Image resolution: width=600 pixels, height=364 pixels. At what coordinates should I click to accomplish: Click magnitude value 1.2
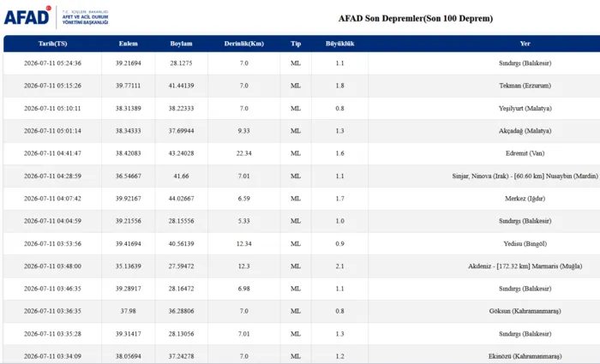click(339, 356)
